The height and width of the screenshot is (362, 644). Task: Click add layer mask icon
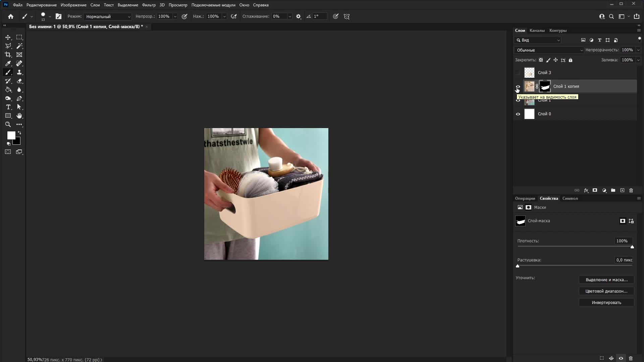click(x=595, y=190)
